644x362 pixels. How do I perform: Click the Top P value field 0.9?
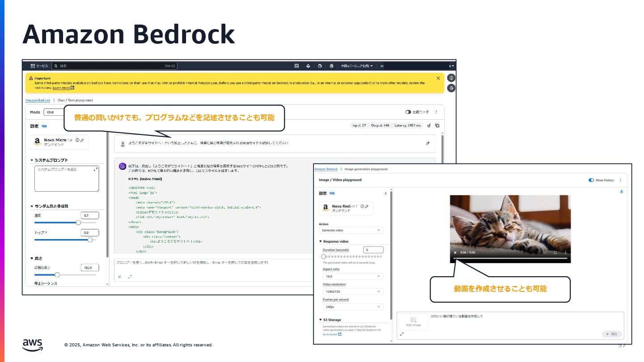coord(90,233)
